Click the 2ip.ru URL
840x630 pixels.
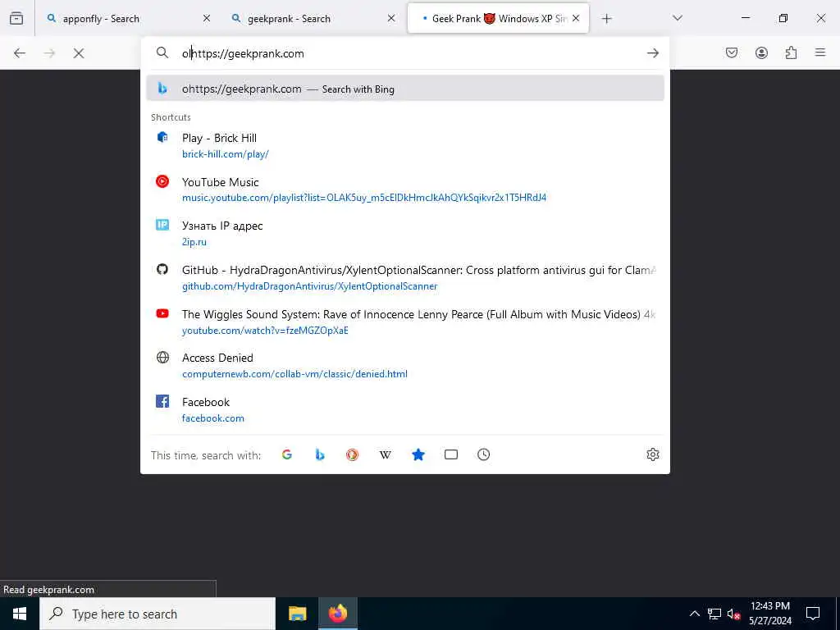tap(194, 242)
